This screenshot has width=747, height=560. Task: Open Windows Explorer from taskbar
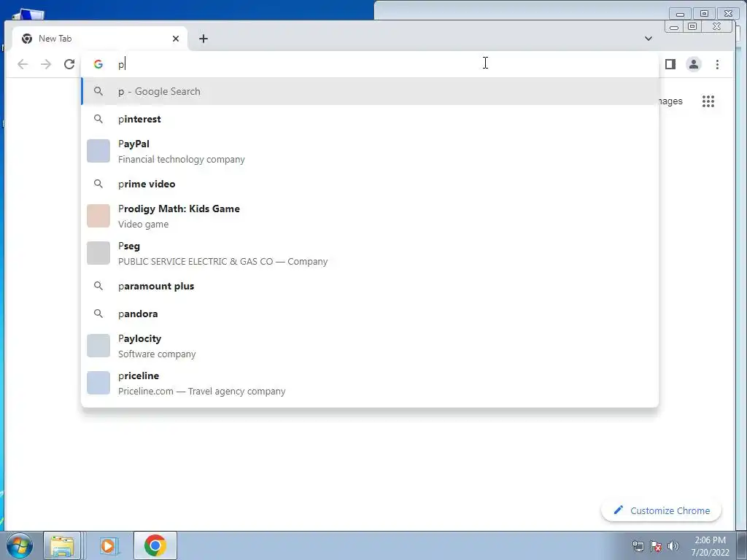click(62, 545)
